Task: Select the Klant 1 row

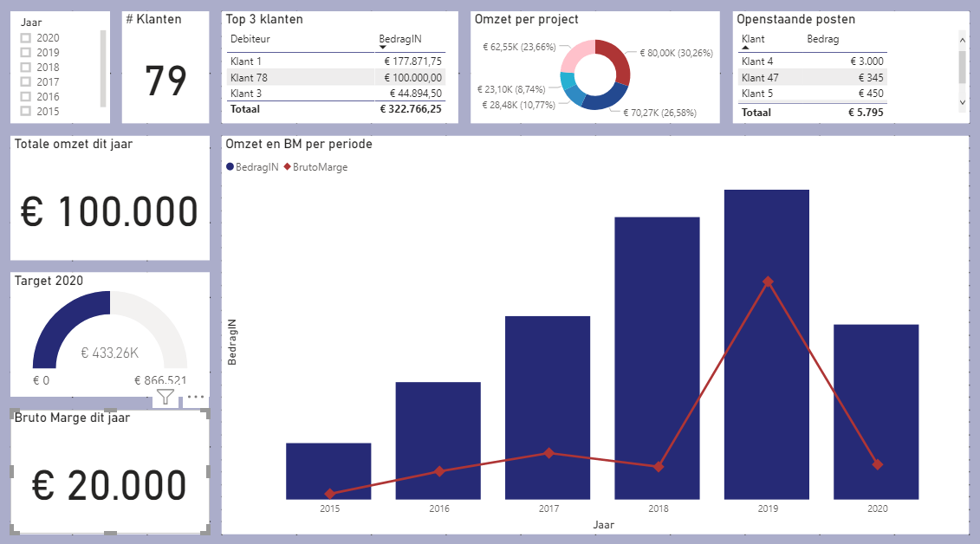Action: click(x=336, y=62)
